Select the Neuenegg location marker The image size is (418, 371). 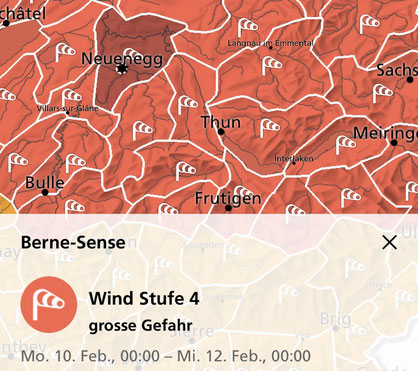pos(122,69)
